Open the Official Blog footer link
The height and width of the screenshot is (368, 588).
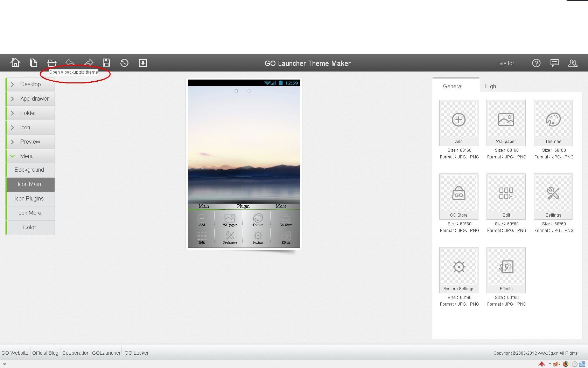coord(45,353)
